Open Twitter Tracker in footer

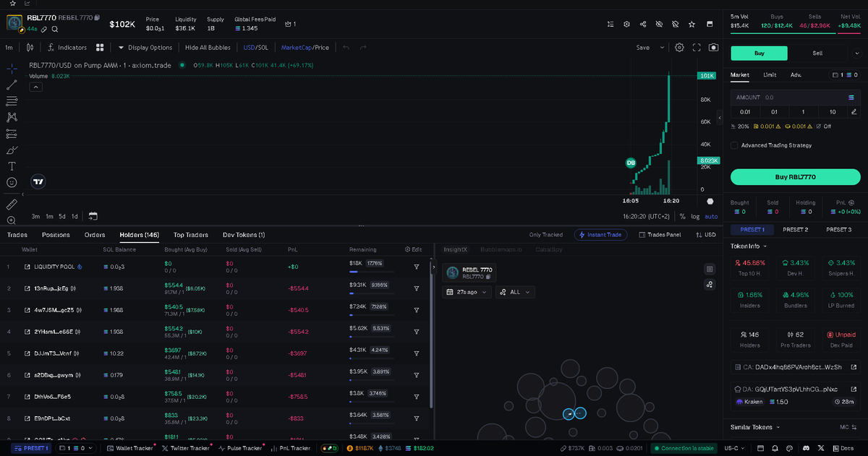pyautogui.click(x=186, y=448)
